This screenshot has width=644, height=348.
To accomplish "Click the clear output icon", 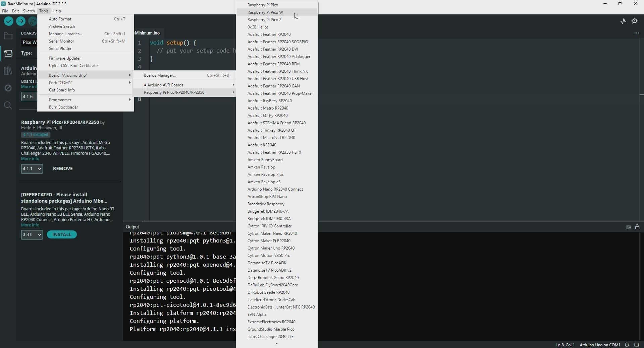I will tap(629, 227).
